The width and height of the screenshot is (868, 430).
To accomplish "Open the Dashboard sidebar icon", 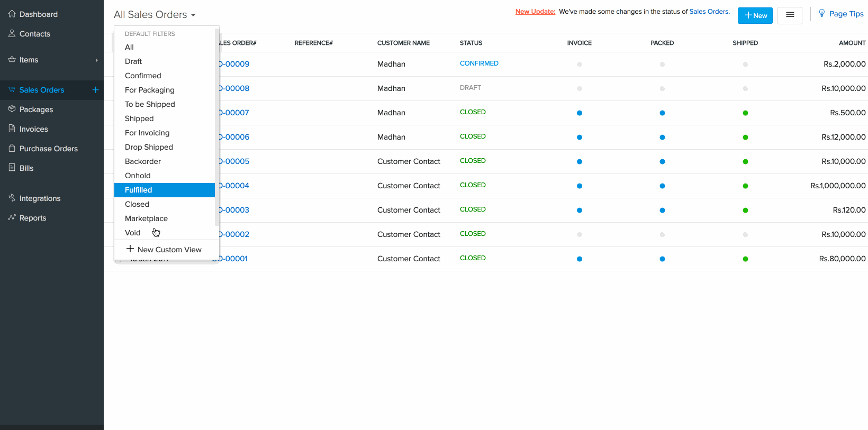I will coord(12,14).
